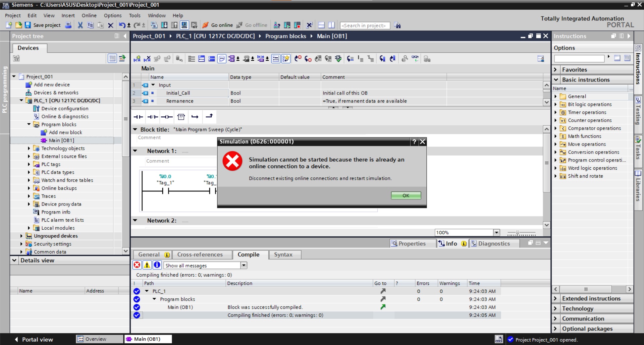Switch to the Syntax tab

(283, 254)
